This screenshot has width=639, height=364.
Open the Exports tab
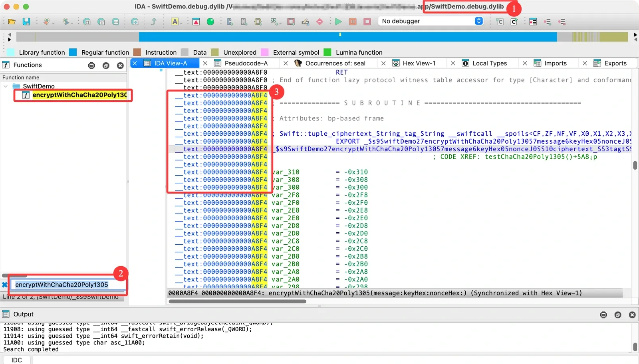(x=615, y=63)
